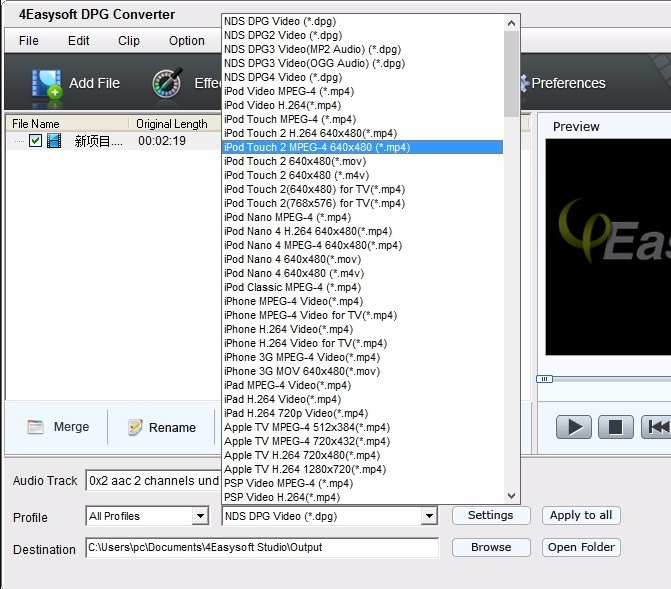
Task: Expand the All Profiles category dropdown
Action: (200, 516)
